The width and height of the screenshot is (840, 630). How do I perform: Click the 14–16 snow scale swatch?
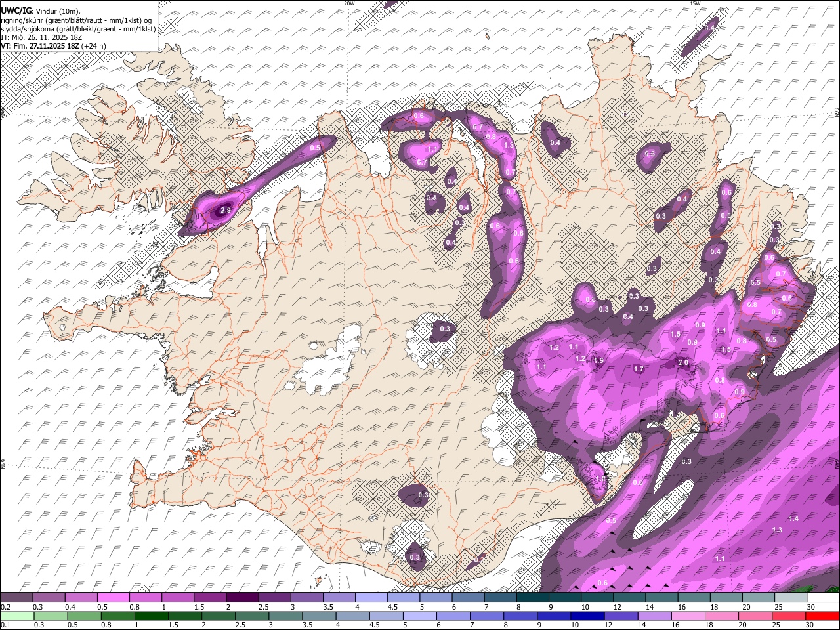point(662,598)
